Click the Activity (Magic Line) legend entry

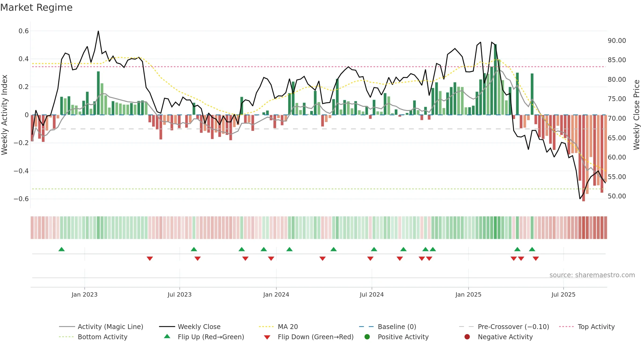[x=101, y=327]
